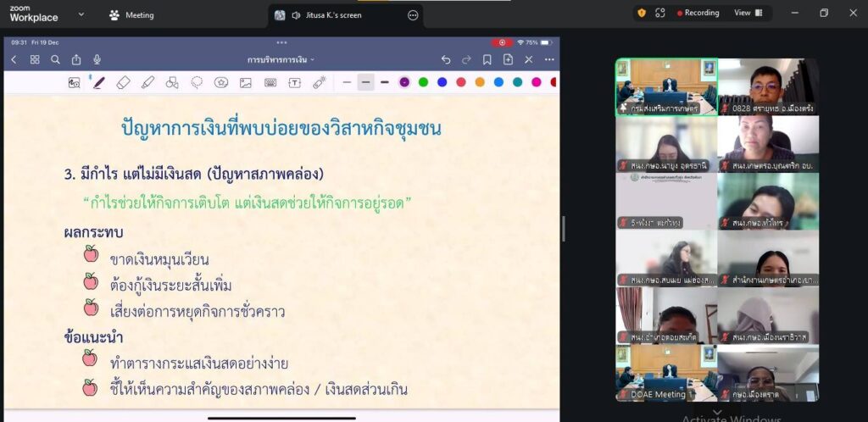Select the pen tool in notes toolbar
The image size is (868, 422).
click(x=98, y=82)
